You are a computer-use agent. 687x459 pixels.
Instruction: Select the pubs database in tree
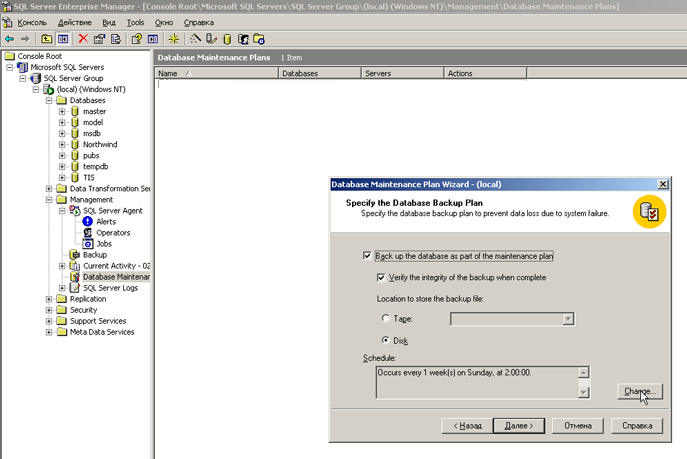(91, 155)
